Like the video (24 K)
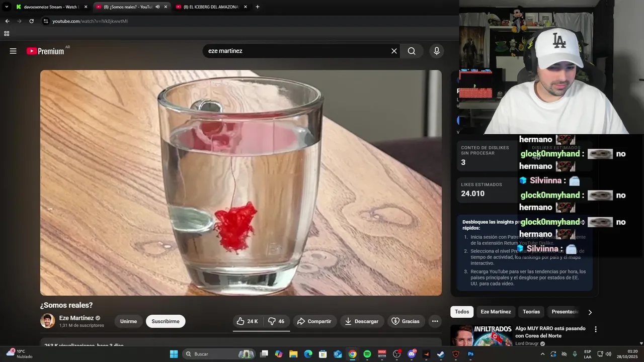This screenshot has width=644, height=362. coord(248,321)
